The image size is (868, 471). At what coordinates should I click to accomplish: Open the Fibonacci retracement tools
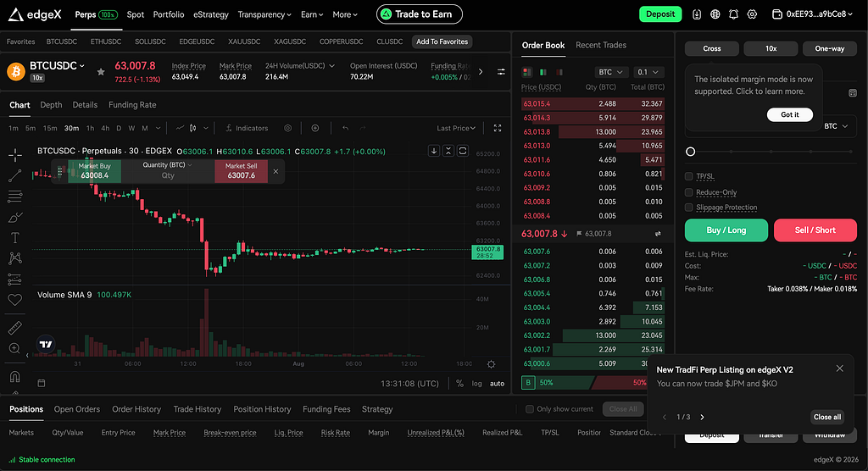(x=15, y=196)
